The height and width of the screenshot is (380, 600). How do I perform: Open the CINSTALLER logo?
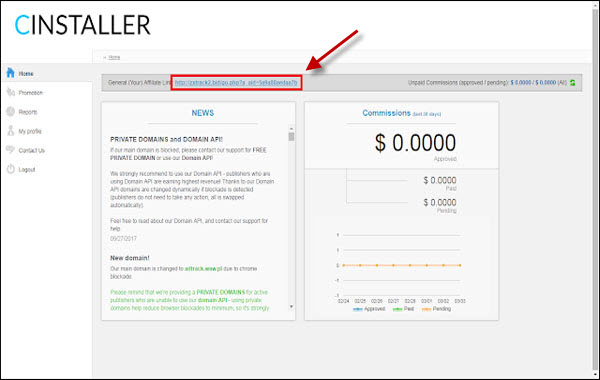pyautogui.click(x=82, y=25)
